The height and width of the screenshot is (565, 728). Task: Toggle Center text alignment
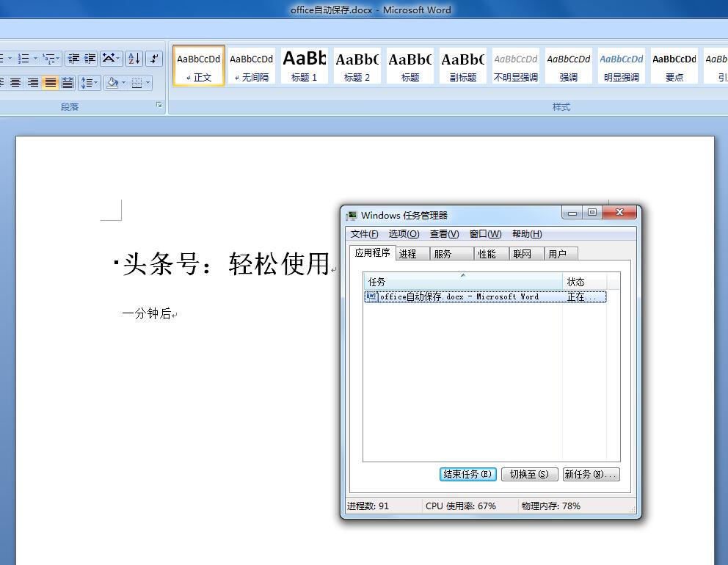click(16, 82)
